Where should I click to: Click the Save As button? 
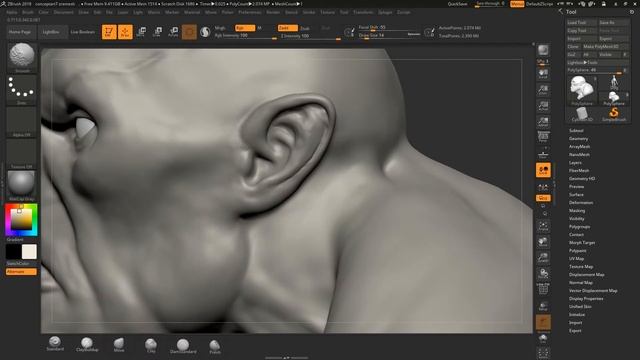tap(613, 22)
